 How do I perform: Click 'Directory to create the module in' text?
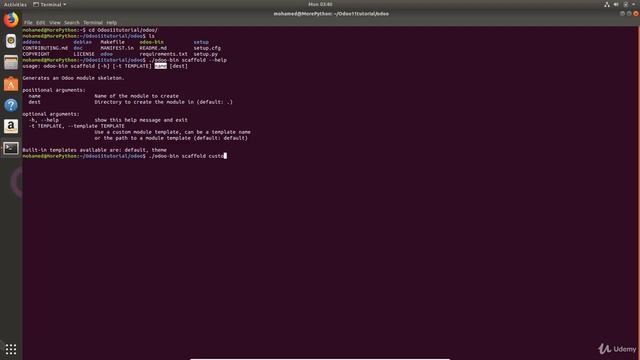click(x=145, y=102)
